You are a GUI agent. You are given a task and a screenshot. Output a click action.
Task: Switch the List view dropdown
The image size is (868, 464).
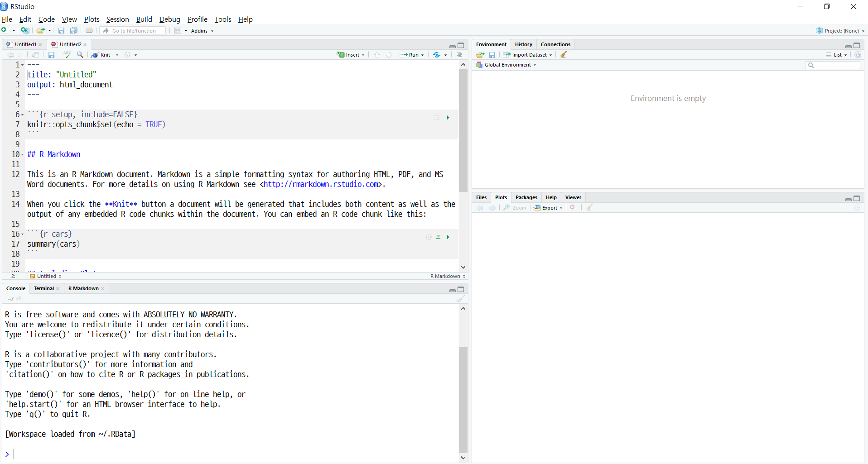[x=837, y=55]
